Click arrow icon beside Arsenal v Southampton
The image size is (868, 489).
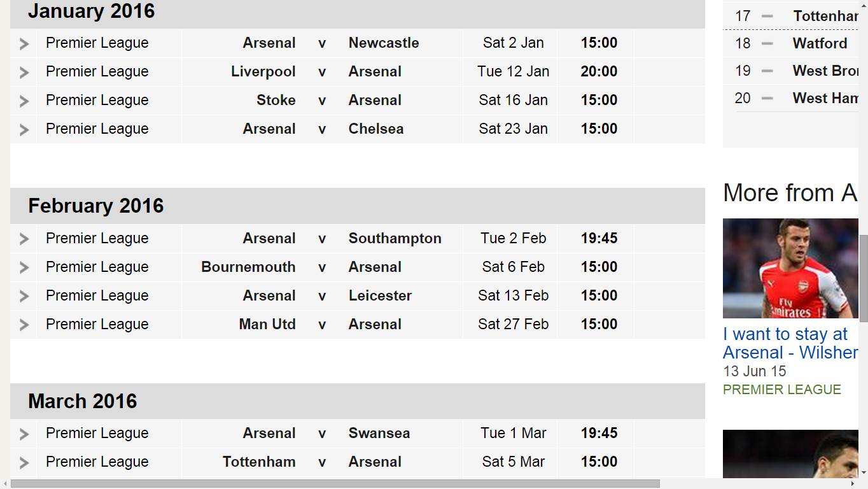click(x=24, y=239)
